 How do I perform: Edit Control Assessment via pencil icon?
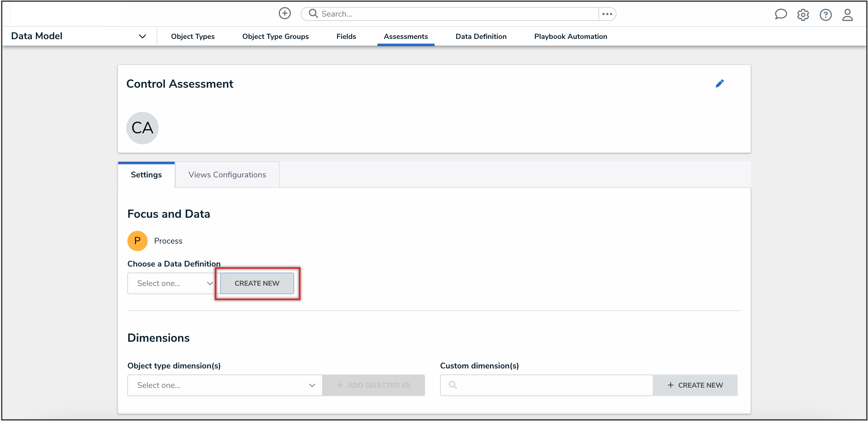pos(720,83)
